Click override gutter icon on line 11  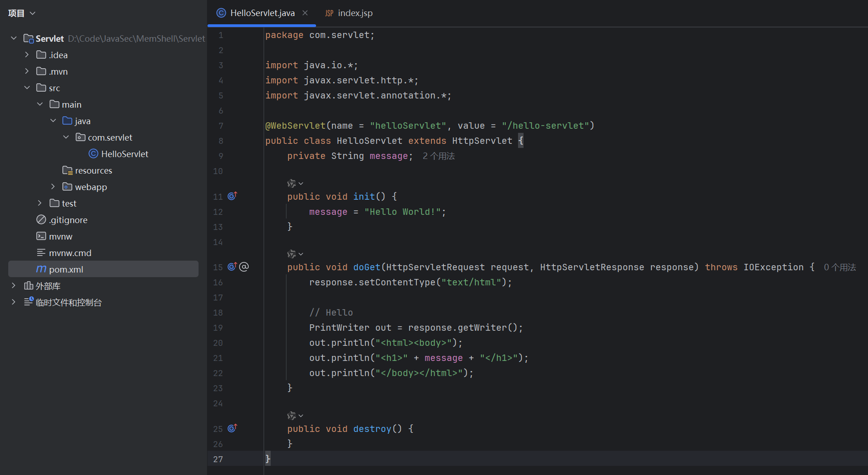232,196
